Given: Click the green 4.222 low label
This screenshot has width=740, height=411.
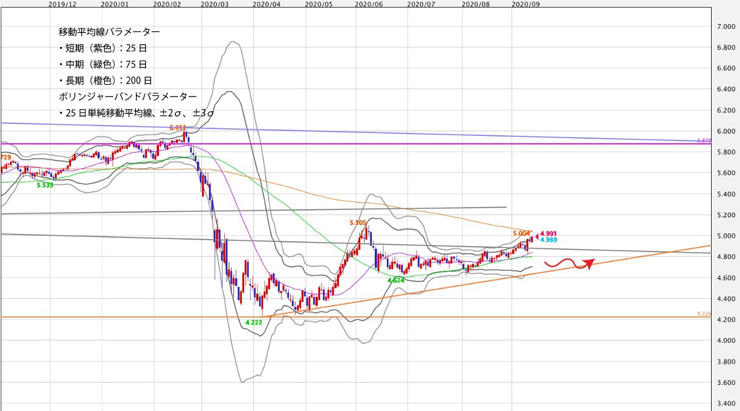Looking at the screenshot, I should click(x=253, y=323).
